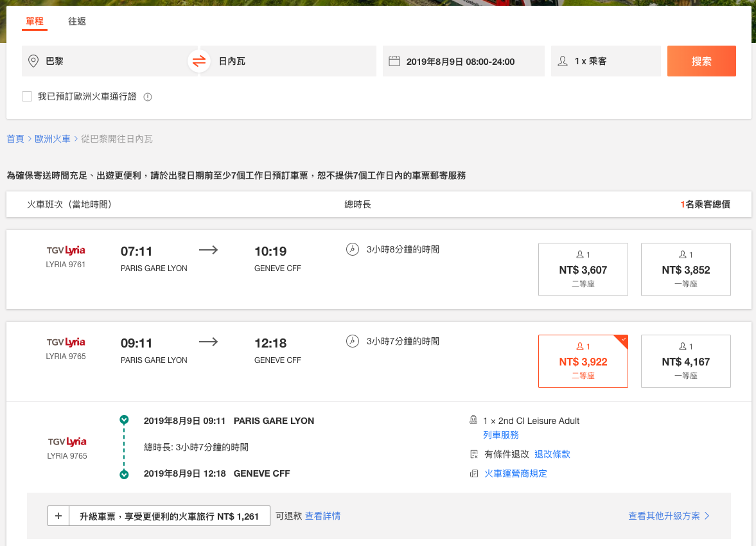Image resolution: width=756 pixels, height=546 pixels.
Task: Click the swap origin and destination arrows icon
Action: (199, 61)
